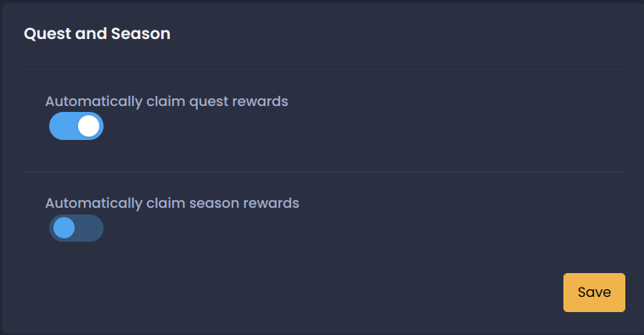Disable automatically claim quest rewards switch

click(x=76, y=126)
